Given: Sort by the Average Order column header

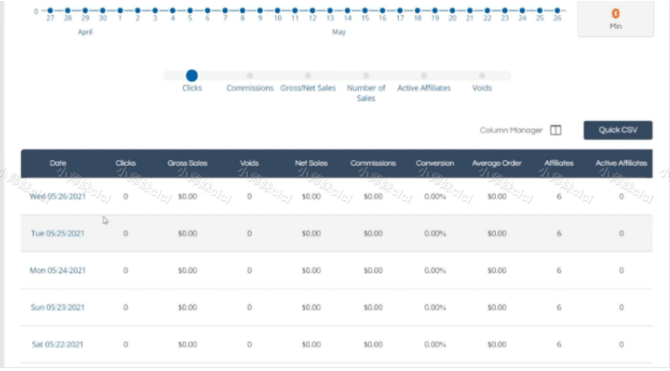Looking at the screenshot, I should pos(497,163).
